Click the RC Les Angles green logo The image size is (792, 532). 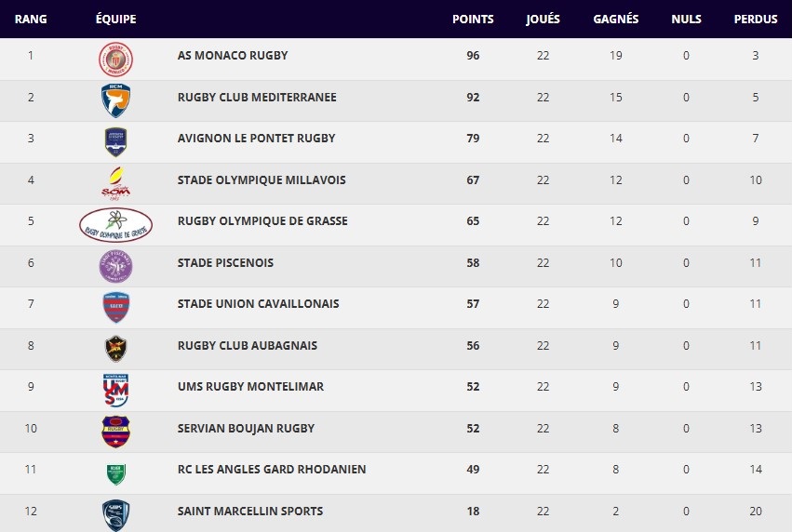(115, 472)
